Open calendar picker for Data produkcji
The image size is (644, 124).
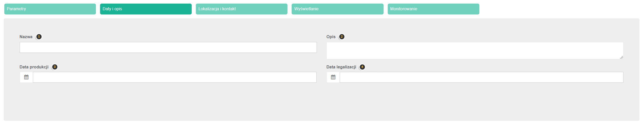(26, 77)
